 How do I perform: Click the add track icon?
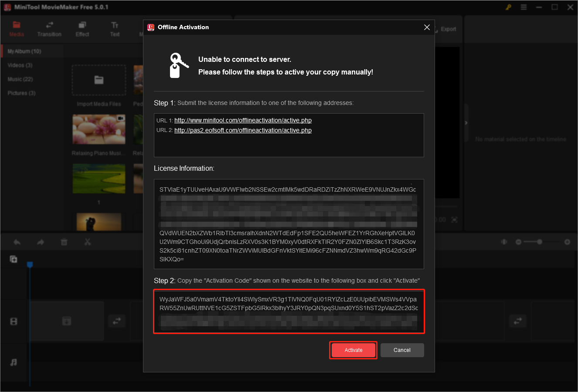tap(14, 259)
